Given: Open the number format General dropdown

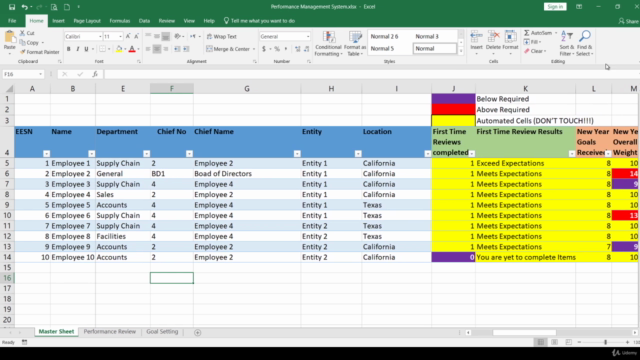Looking at the screenshot, I should pyautogui.click(x=308, y=36).
